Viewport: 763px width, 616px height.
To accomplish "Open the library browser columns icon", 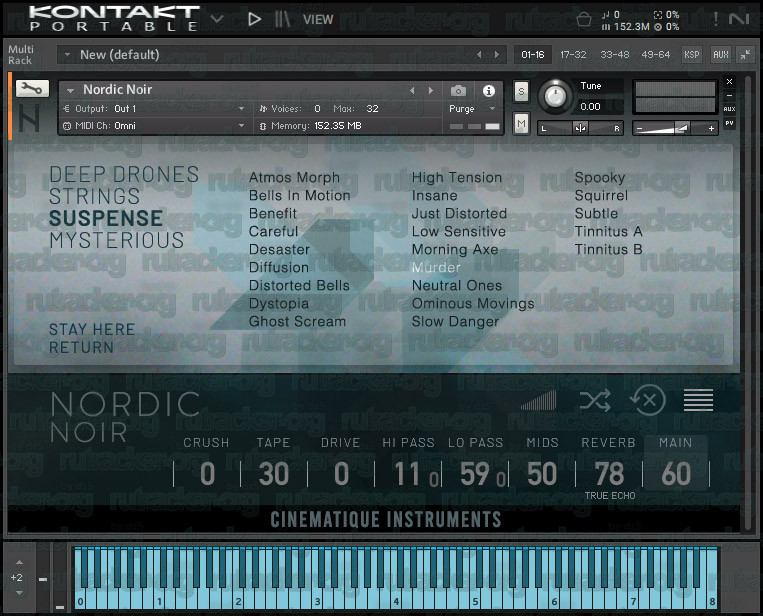I will click(x=282, y=19).
